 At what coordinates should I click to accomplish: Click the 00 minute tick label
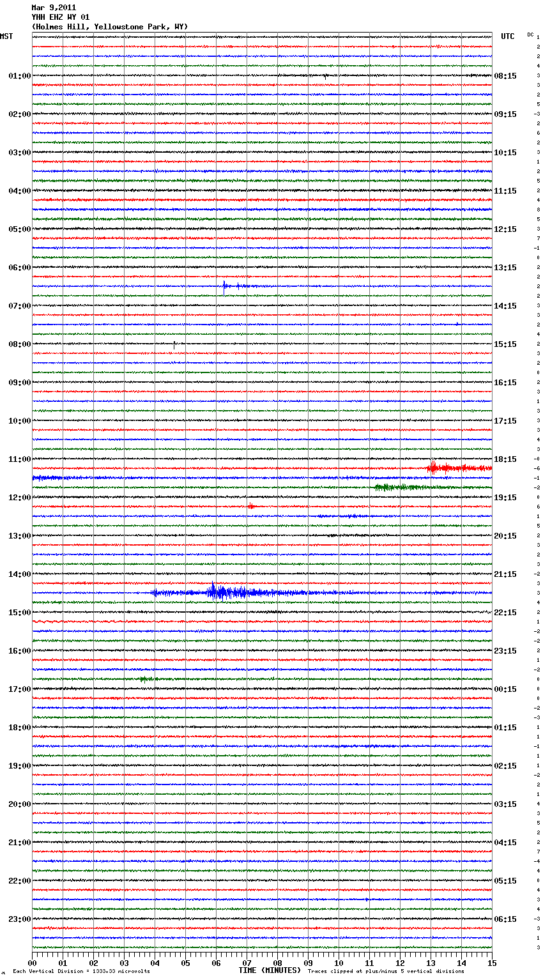pos(32,963)
